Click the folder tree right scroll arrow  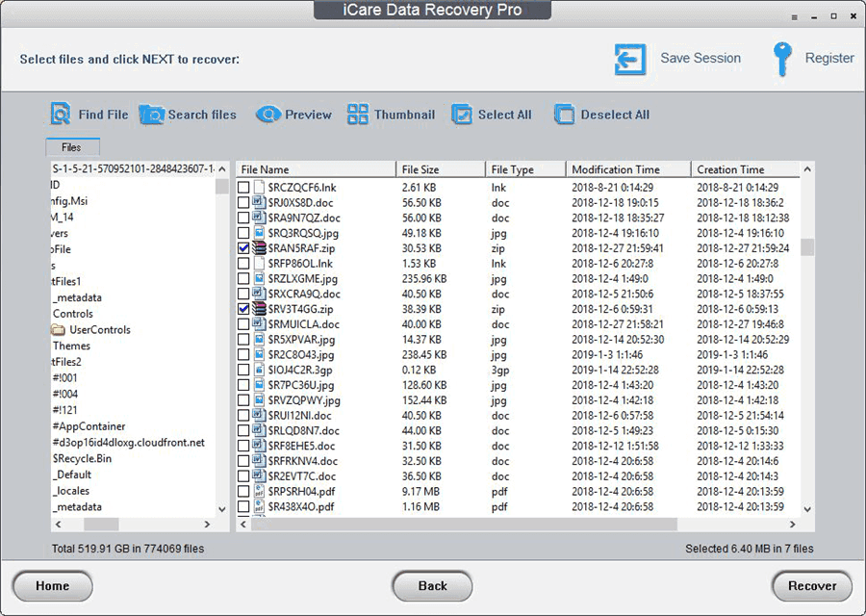point(207,525)
